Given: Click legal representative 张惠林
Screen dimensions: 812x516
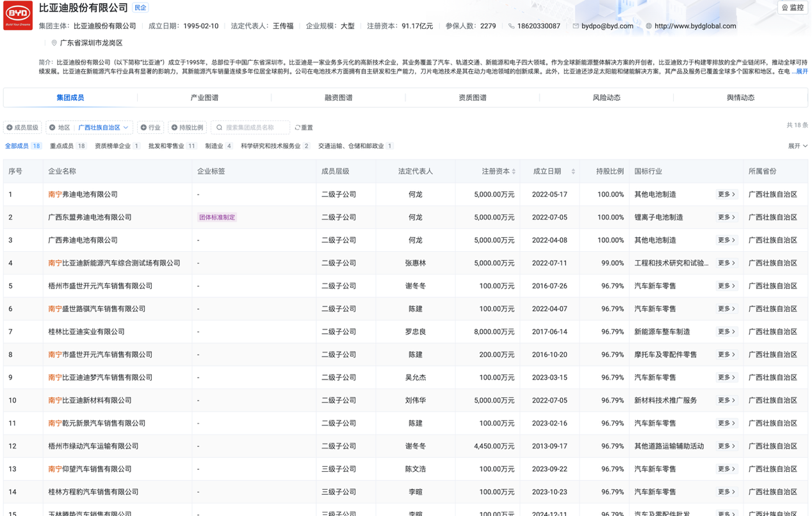Looking at the screenshot, I should [x=416, y=263].
